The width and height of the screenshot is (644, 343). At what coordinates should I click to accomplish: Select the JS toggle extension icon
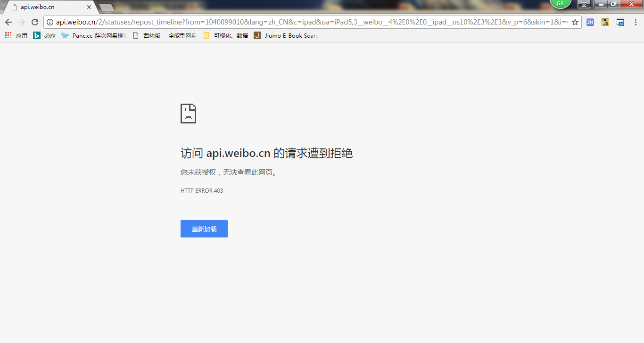tap(605, 22)
